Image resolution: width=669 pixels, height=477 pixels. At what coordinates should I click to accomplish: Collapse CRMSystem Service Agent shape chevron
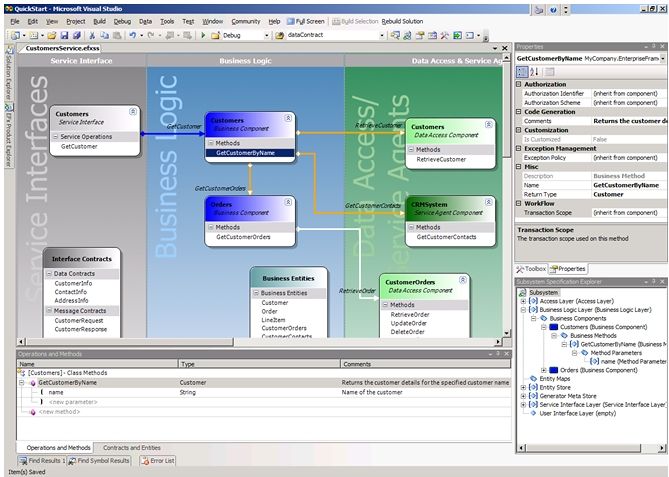click(x=489, y=202)
